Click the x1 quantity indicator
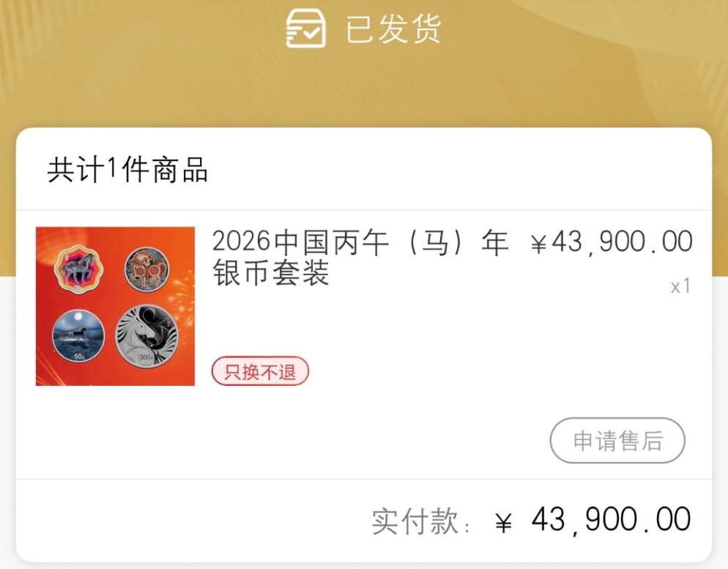The height and width of the screenshot is (569, 728). [680, 286]
